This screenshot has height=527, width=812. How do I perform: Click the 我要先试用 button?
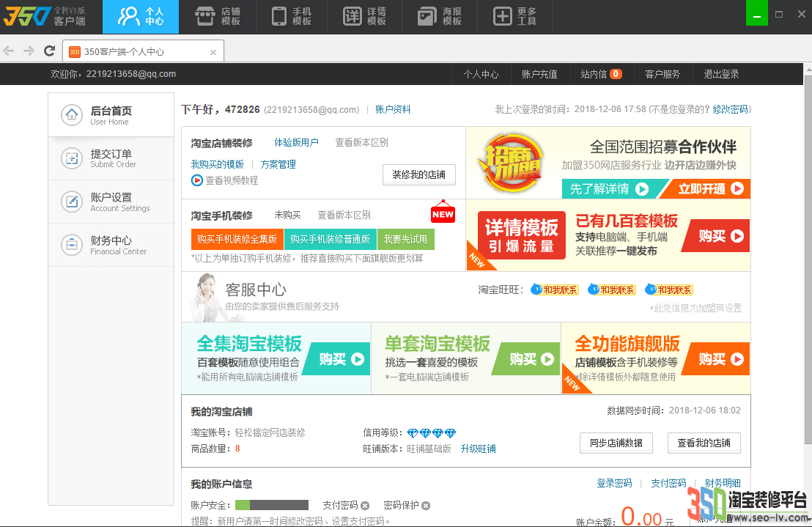coord(405,239)
